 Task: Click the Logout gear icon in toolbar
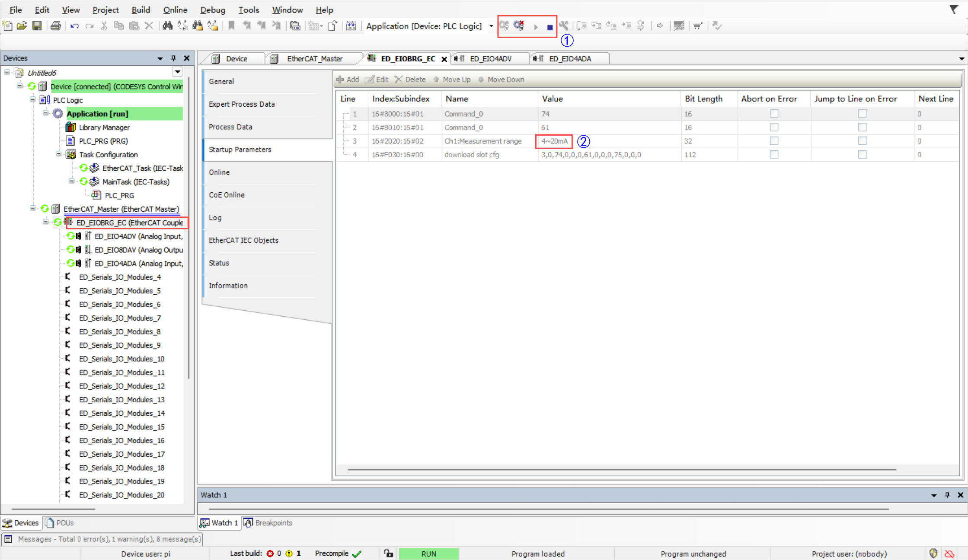[x=518, y=26]
